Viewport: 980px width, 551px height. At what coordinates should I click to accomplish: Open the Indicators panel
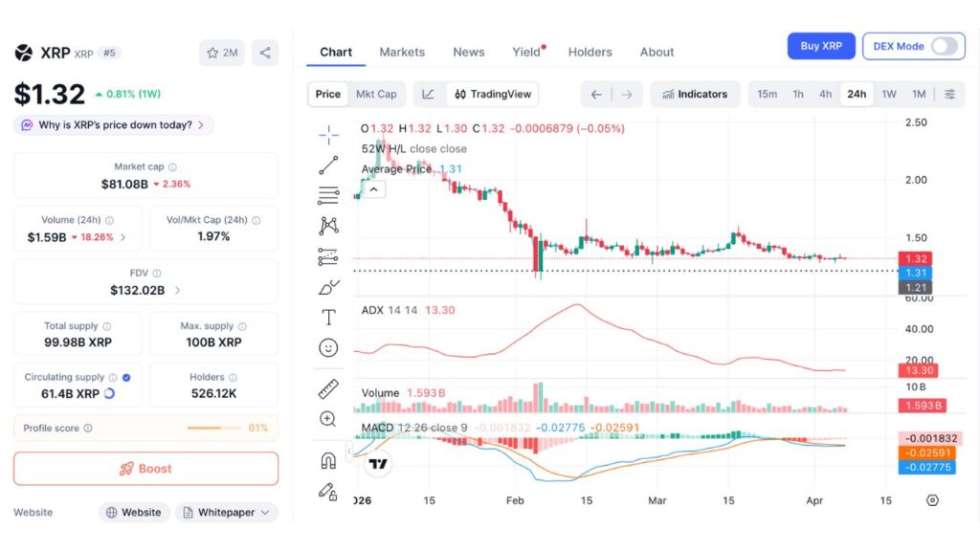(x=696, y=94)
